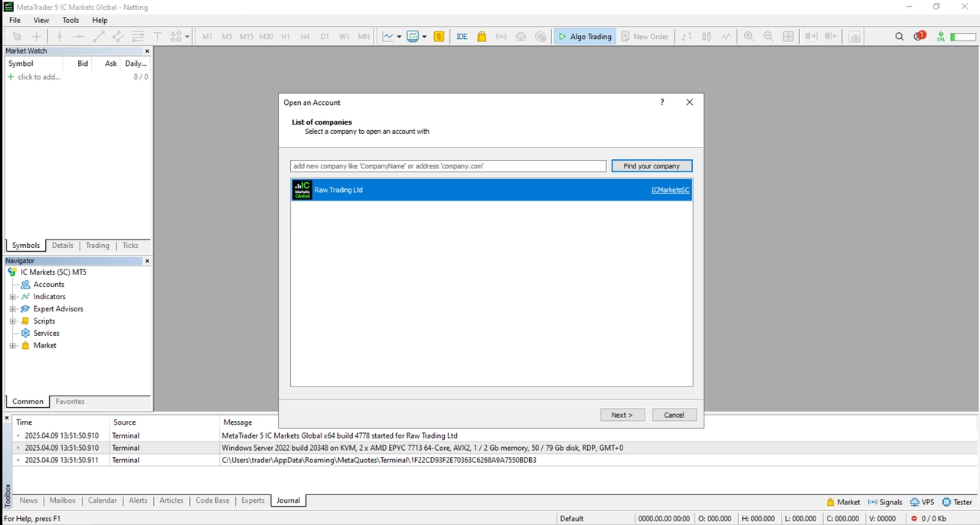
Task: Open the IDE (MetaEditor) toolbar icon
Action: coord(462,36)
